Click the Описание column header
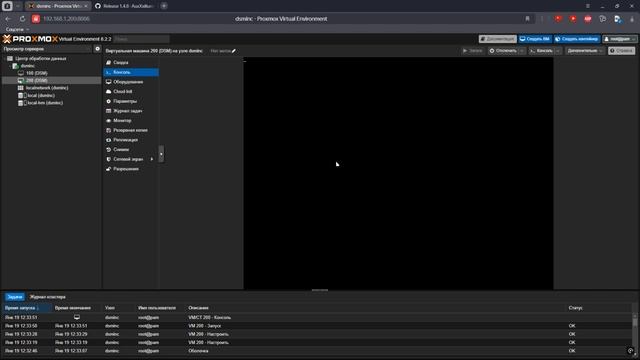The width and height of the screenshot is (640, 360). (x=198, y=308)
